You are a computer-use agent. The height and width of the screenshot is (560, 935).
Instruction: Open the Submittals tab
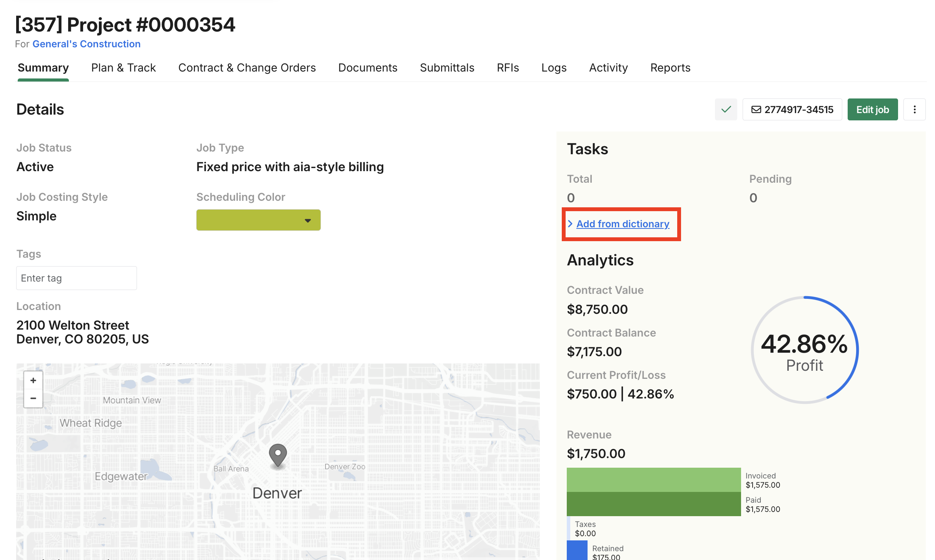point(447,68)
